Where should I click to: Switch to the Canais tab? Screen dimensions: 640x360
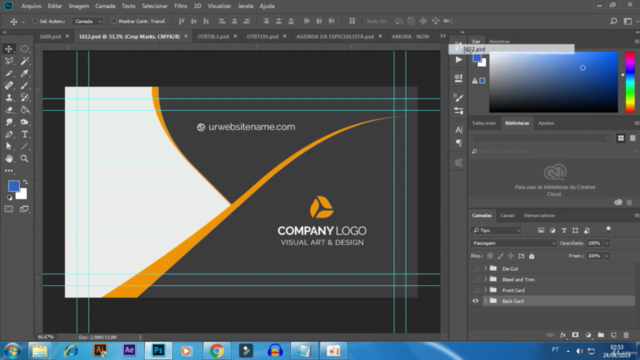coord(507,216)
